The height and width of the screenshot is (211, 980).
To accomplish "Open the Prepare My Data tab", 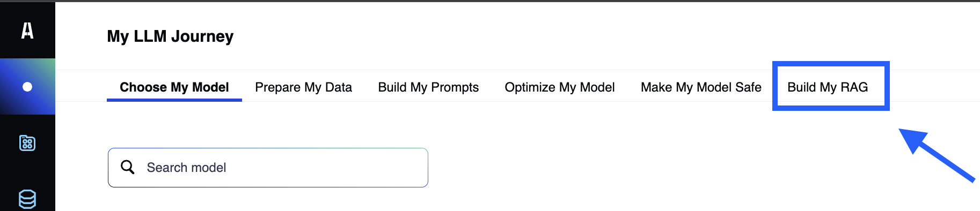I will click(x=303, y=87).
